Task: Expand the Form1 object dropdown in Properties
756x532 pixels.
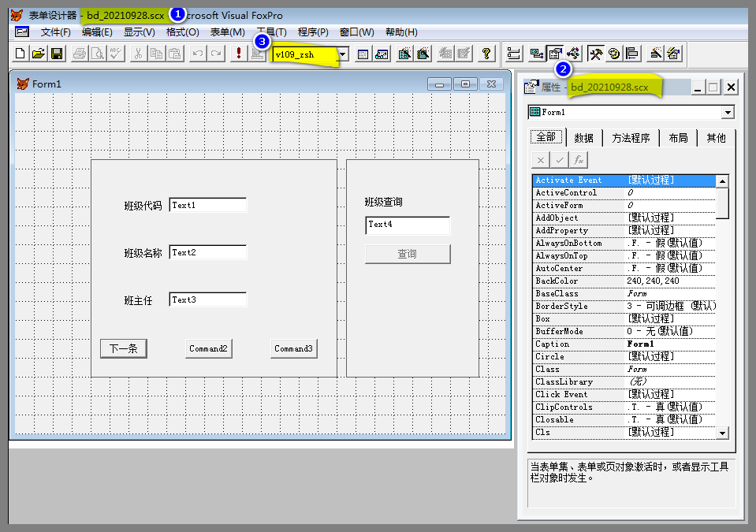Action: click(728, 112)
